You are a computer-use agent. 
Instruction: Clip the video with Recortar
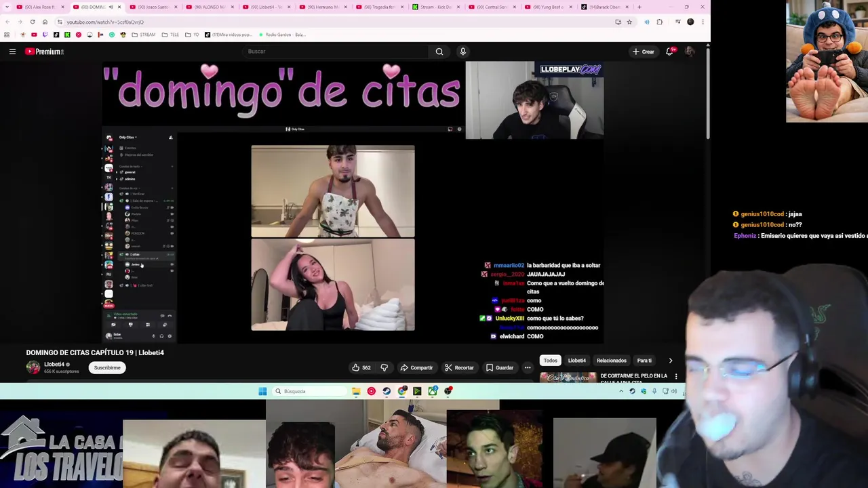click(459, 368)
